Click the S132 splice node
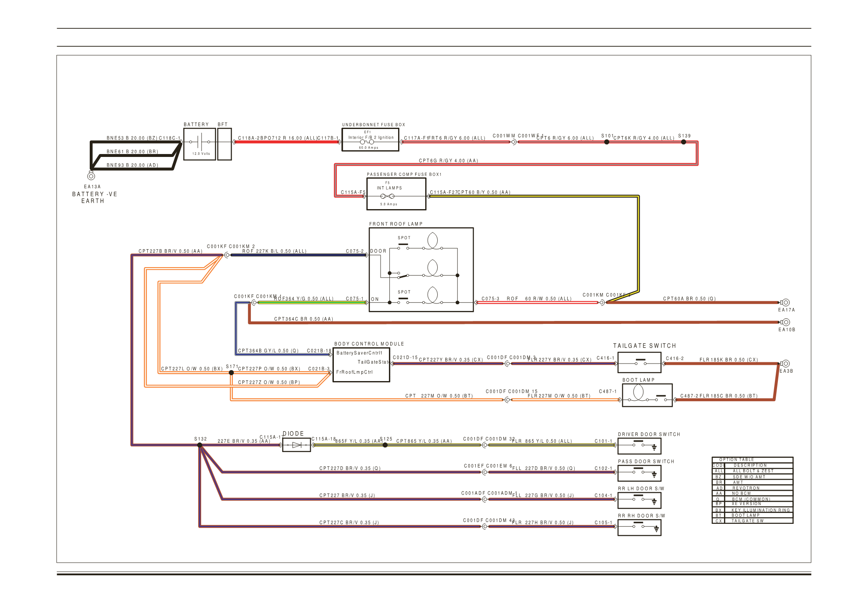 pyautogui.click(x=200, y=445)
